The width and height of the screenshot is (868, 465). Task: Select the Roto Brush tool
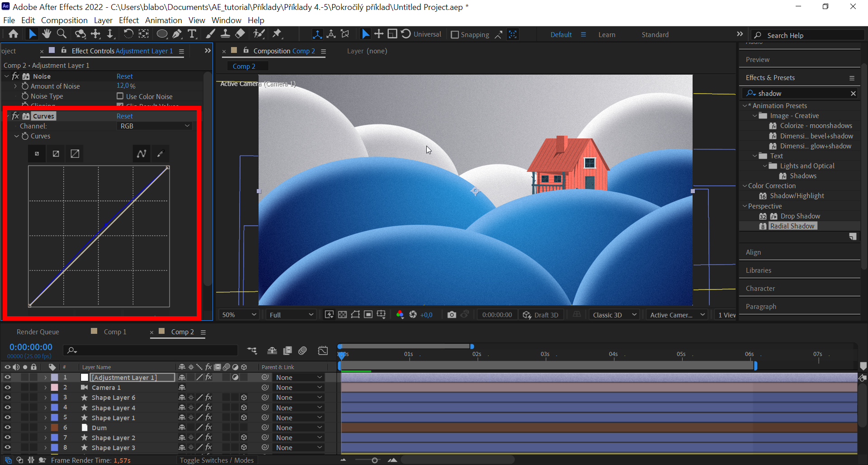tap(259, 33)
